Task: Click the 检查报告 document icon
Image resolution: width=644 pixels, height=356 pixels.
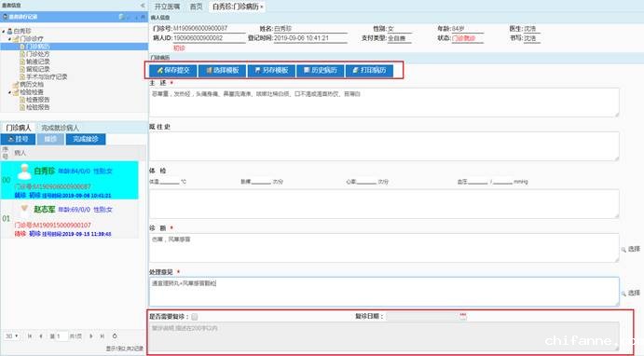Action: (x=22, y=100)
